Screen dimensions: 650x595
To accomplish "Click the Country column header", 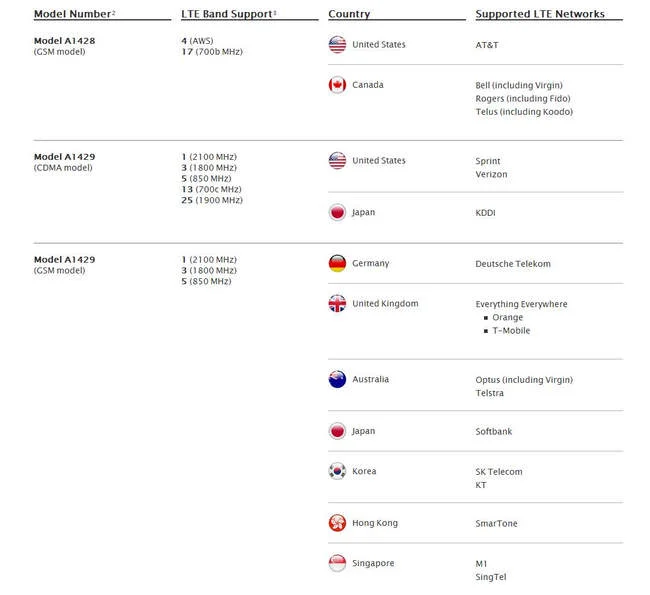I will [349, 14].
